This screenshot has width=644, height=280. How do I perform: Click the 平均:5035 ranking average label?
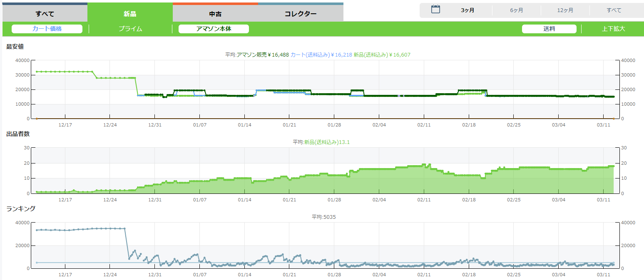323,217
